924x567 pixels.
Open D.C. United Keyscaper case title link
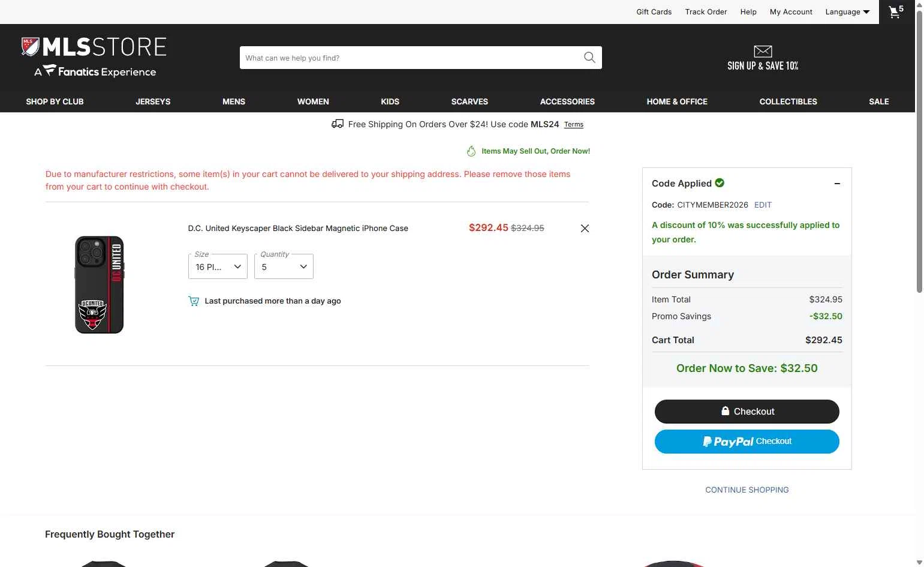(x=298, y=228)
